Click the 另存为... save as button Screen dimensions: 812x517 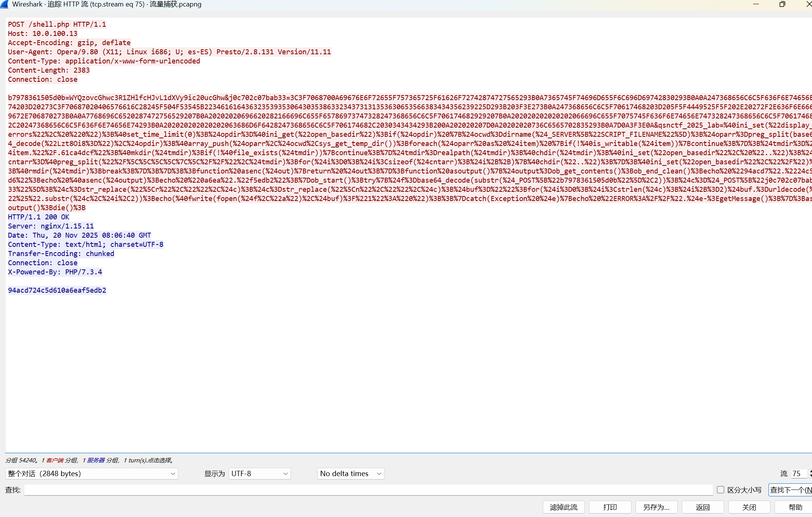point(656,507)
